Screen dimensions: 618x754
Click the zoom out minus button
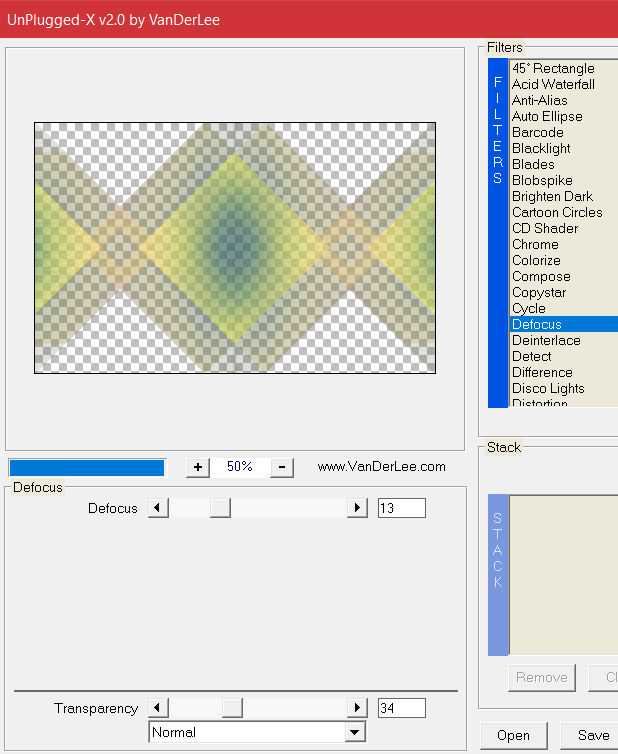click(x=282, y=467)
